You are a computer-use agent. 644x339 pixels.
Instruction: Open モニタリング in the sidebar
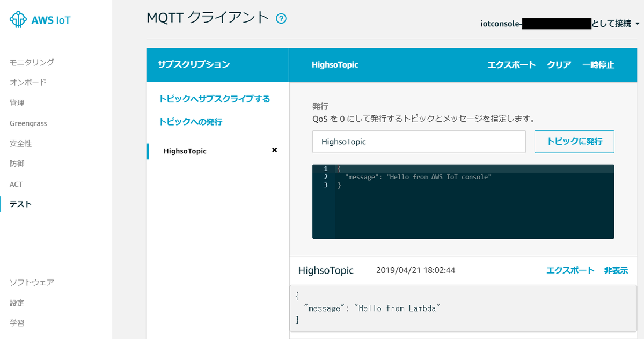[32, 62]
